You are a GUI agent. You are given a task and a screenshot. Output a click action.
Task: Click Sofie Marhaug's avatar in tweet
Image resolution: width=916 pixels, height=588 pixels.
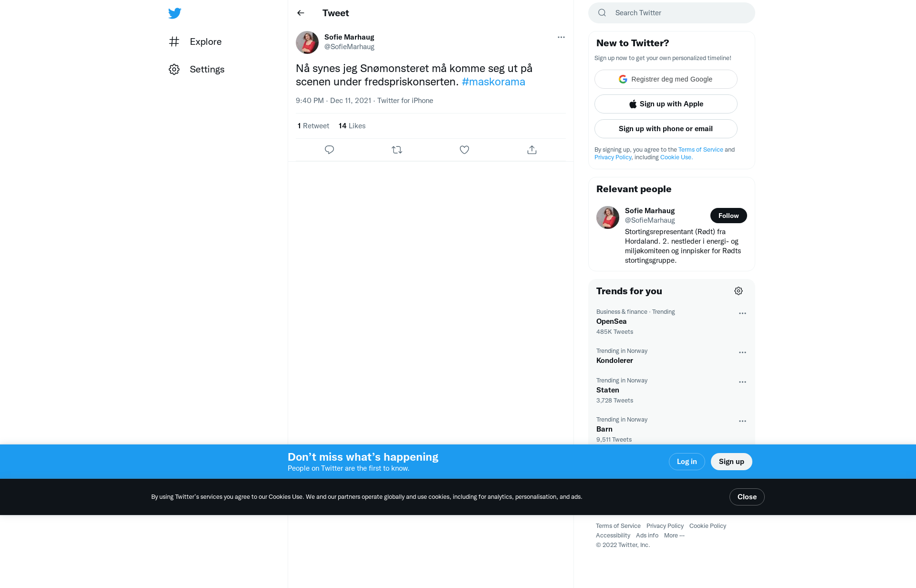coord(307,42)
